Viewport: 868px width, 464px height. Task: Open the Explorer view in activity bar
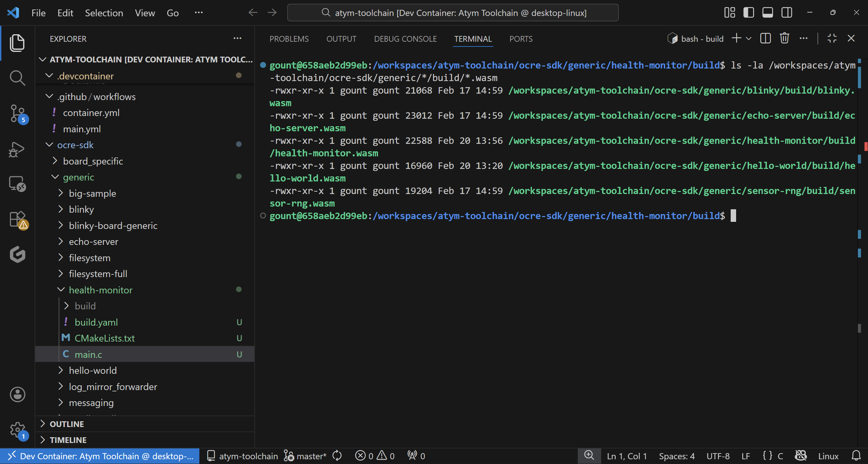pos(17,43)
